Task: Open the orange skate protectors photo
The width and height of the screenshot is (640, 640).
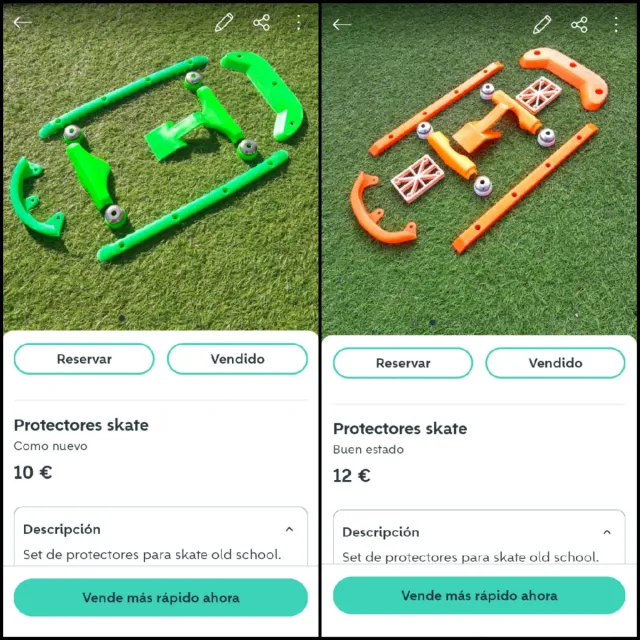Action: click(x=479, y=167)
